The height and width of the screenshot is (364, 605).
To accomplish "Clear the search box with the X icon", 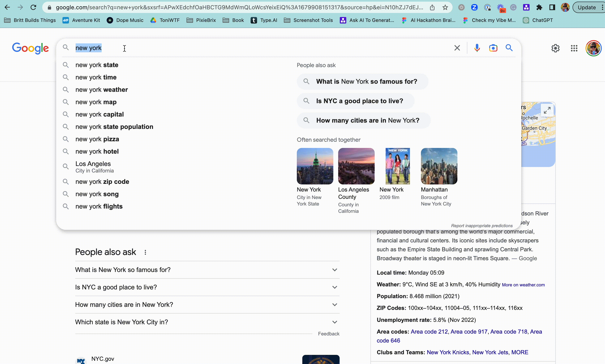I will click(457, 48).
